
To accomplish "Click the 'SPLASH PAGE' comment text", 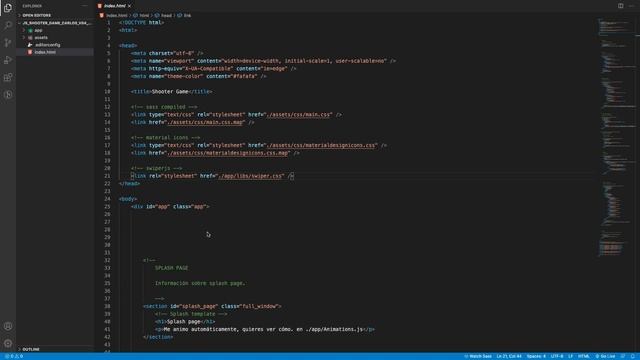I will coord(171,268).
